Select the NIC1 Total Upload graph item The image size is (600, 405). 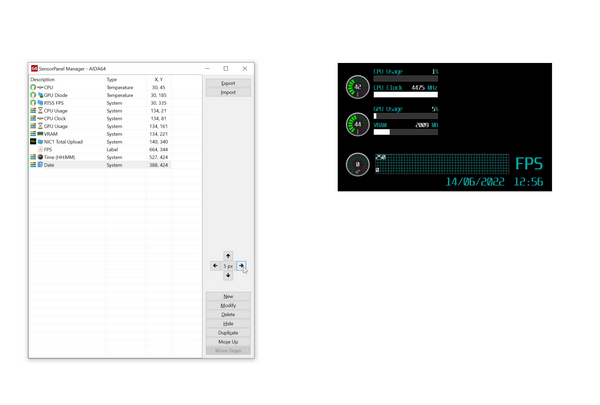64,142
